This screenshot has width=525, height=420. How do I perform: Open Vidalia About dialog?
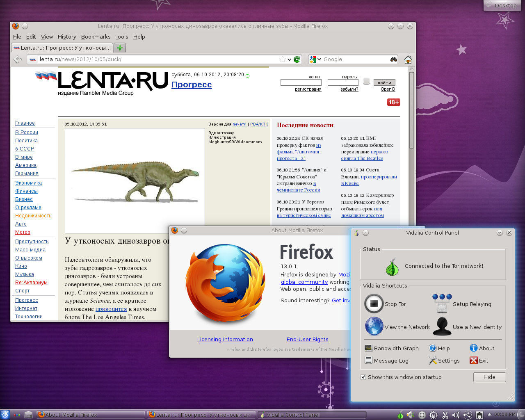(482, 348)
